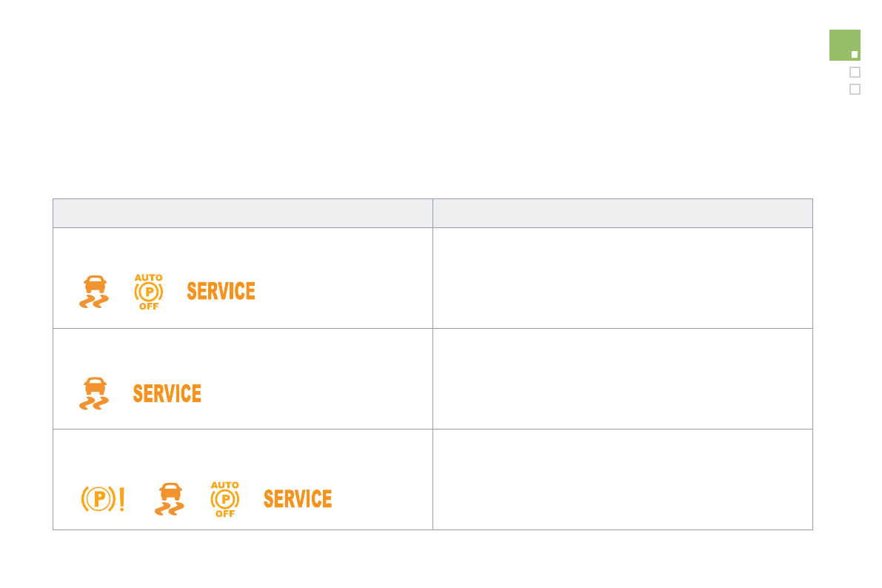This screenshot has width=882, height=588.
Task: Click the right grey table header cell
Action: point(622,213)
